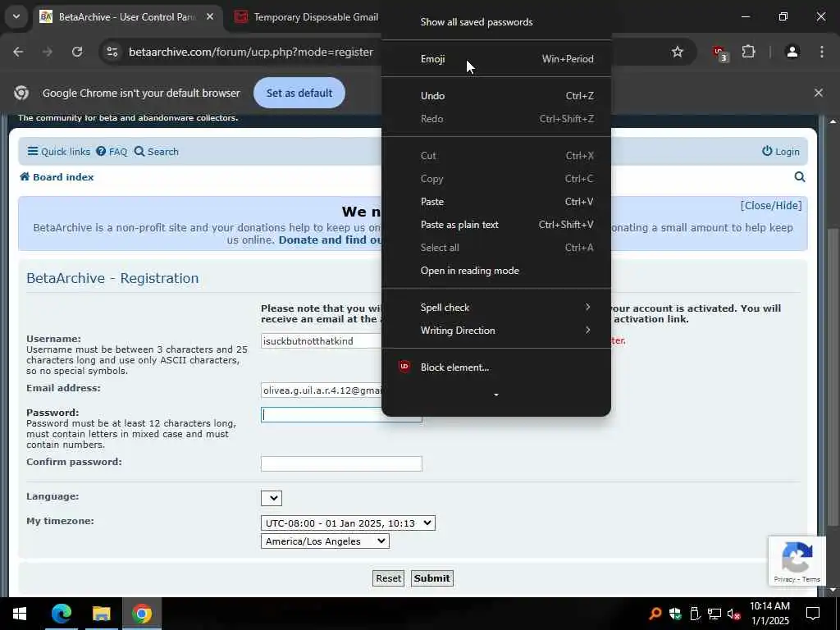
Task: Click the address bar URL text
Action: click(x=251, y=52)
